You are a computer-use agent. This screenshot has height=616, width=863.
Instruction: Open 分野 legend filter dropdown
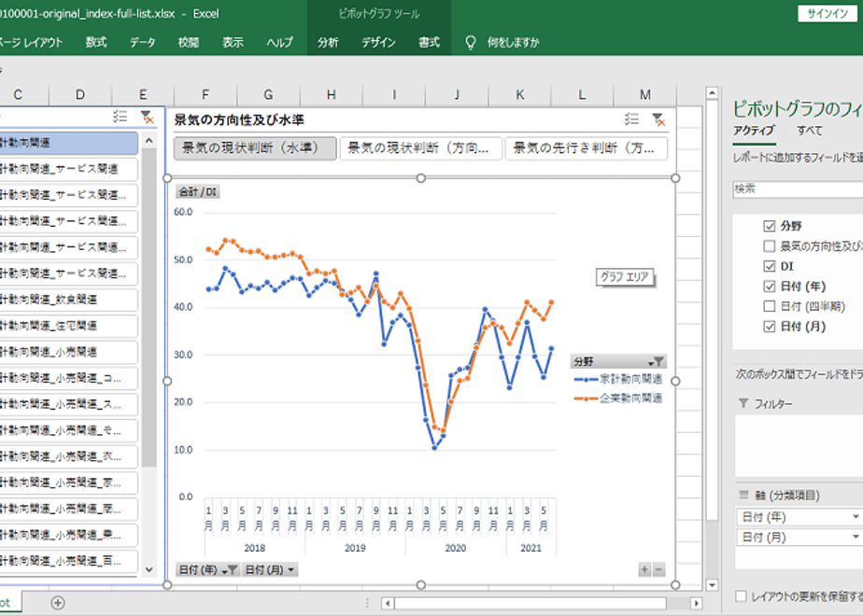coord(656,361)
